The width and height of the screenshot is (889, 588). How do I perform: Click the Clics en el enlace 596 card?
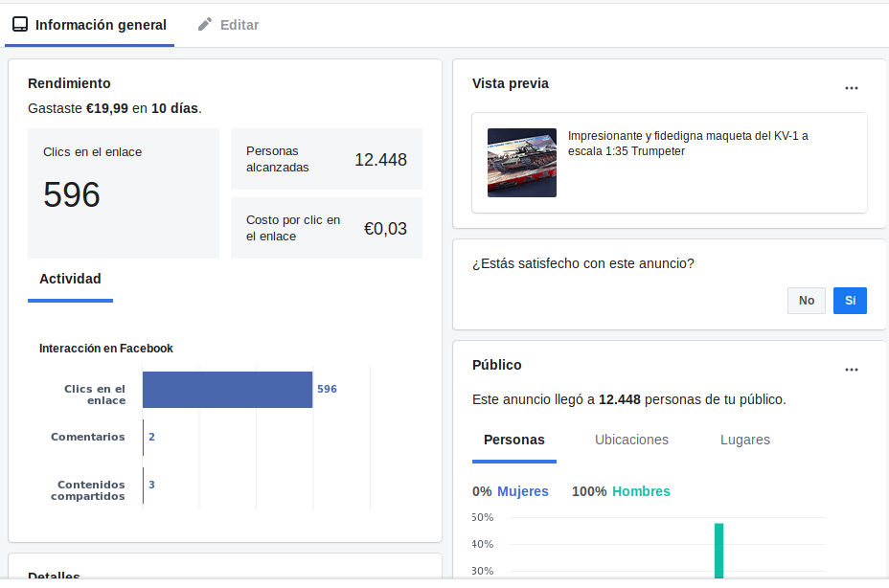pyautogui.click(x=124, y=193)
